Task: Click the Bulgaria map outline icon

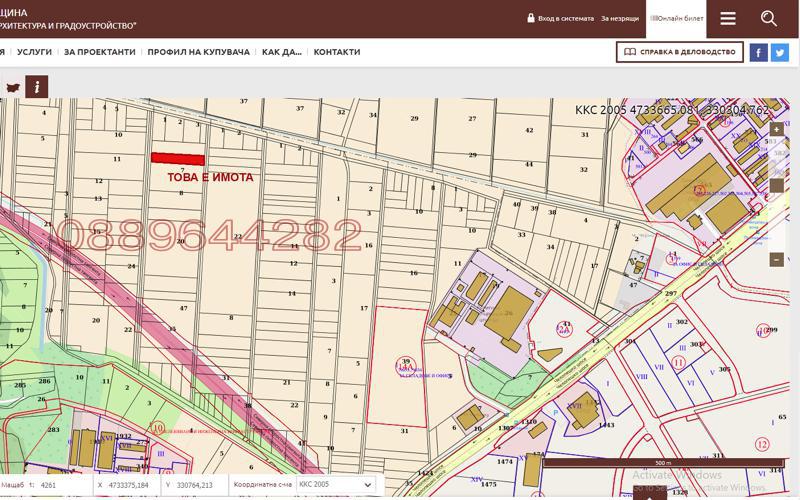Action: [x=13, y=87]
